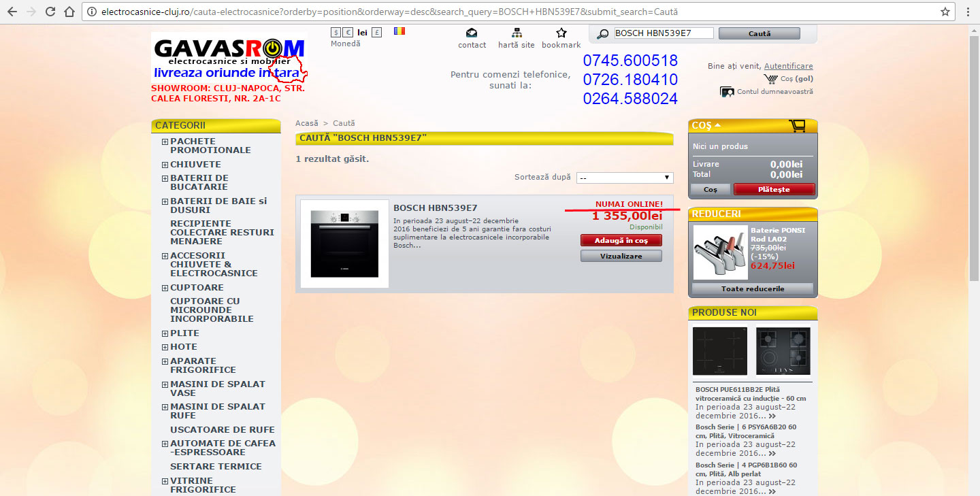Image resolution: width=980 pixels, height=496 pixels.
Task: Open the browser home page
Action: 69,12
